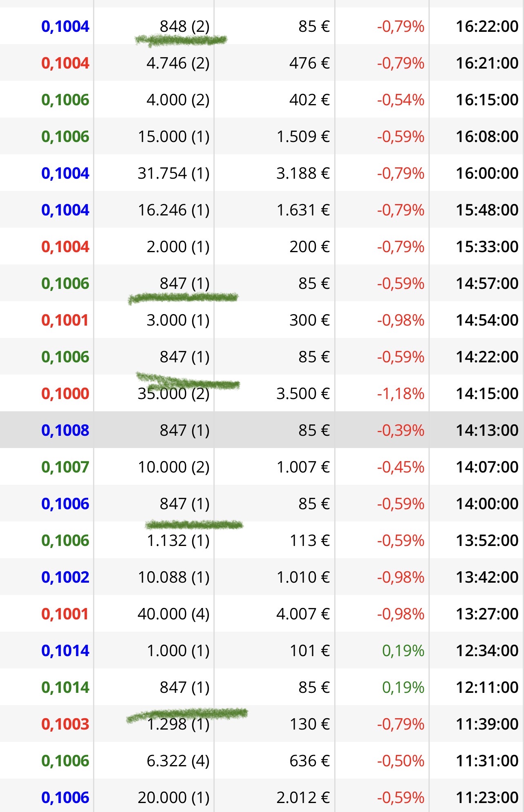The height and width of the screenshot is (812, 524).
Task: Select volume 40.000 (4)
Action: 173,614
